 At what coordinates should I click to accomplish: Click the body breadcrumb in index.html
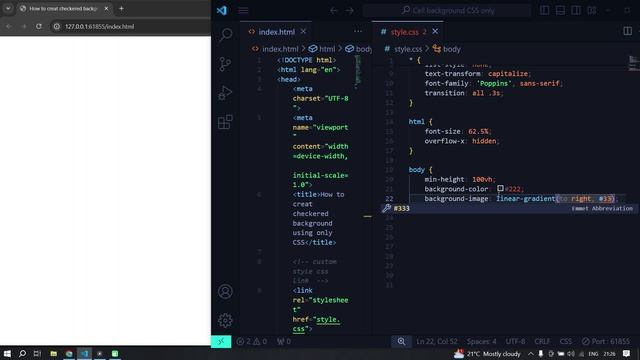[x=359, y=49]
